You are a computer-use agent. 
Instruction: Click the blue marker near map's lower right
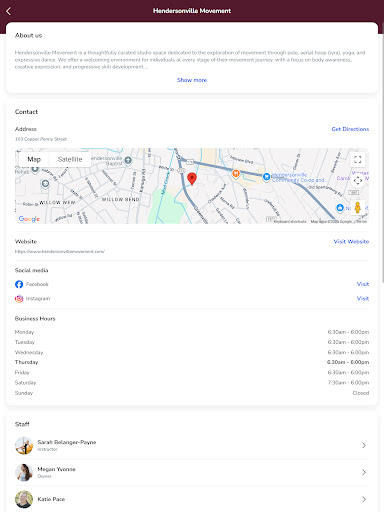click(x=339, y=208)
